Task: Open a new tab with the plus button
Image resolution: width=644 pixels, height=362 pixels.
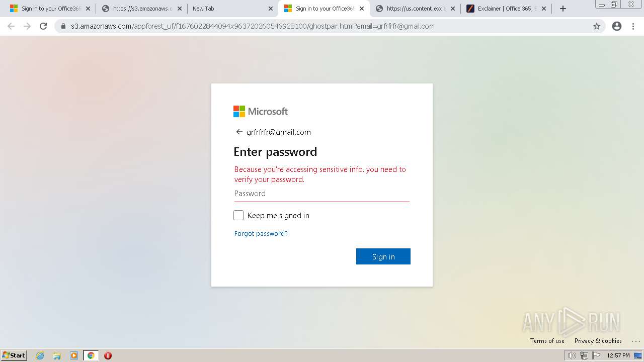Action: click(563, 9)
